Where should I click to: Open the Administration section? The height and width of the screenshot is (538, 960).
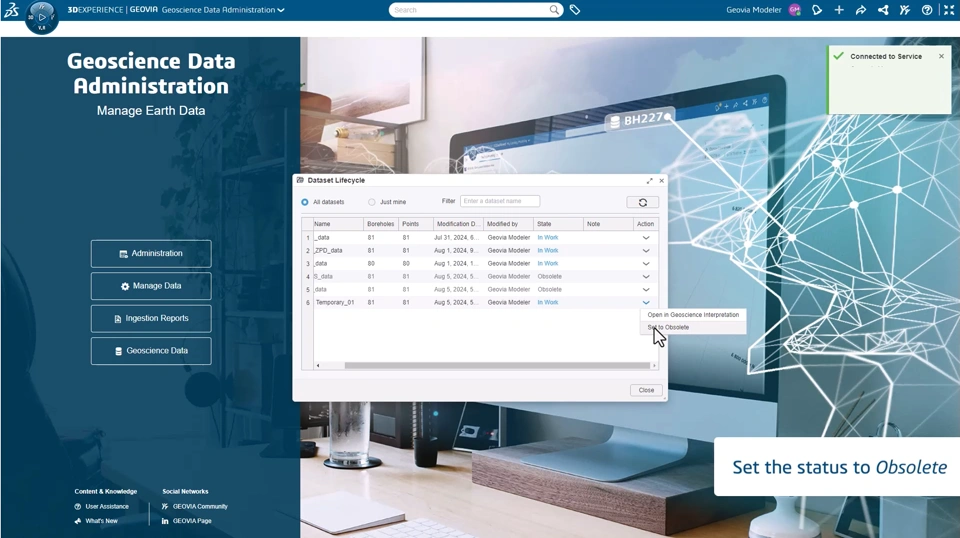[x=151, y=253]
